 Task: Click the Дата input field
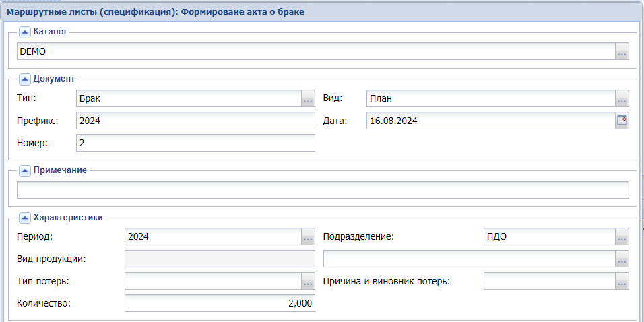tap(490, 121)
